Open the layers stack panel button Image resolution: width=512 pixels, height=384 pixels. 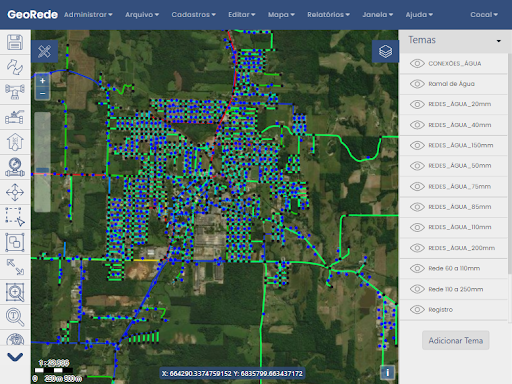click(385, 51)
